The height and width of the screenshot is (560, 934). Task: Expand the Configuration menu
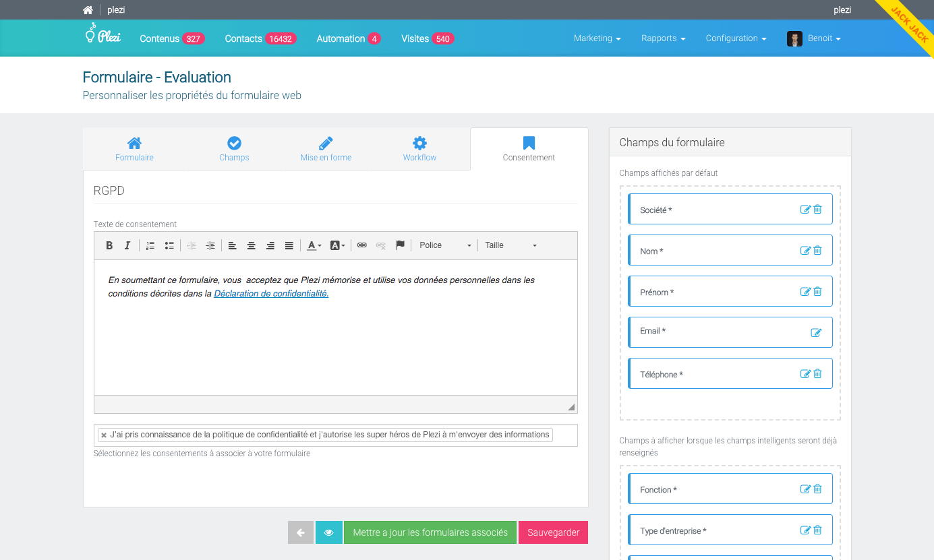(736, 38)
